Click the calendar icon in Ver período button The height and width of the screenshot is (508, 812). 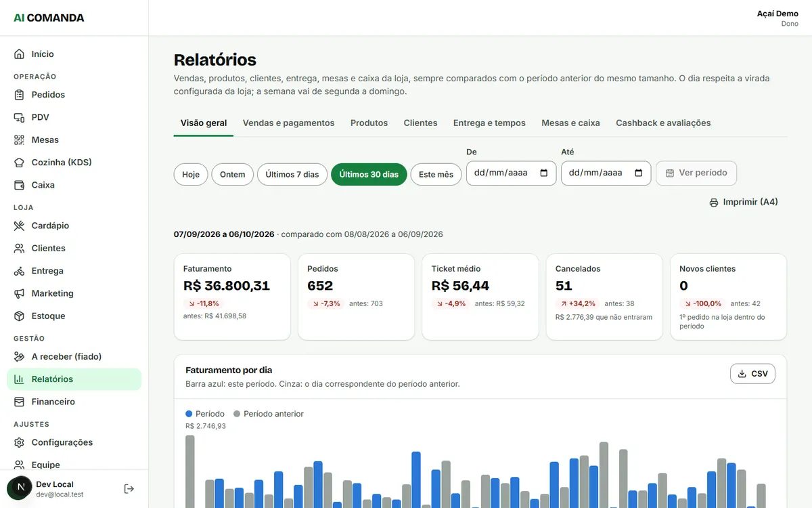pos(670,173)
